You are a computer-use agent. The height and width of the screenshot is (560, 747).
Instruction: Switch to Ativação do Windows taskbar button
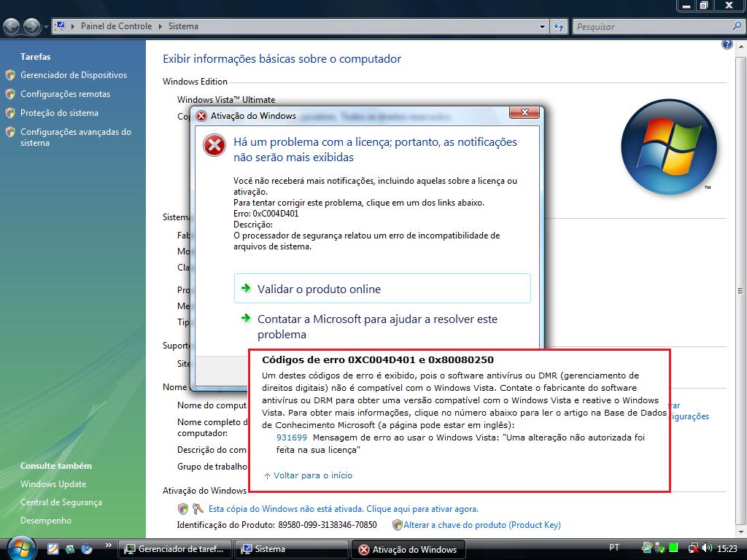tap(409, 549)
